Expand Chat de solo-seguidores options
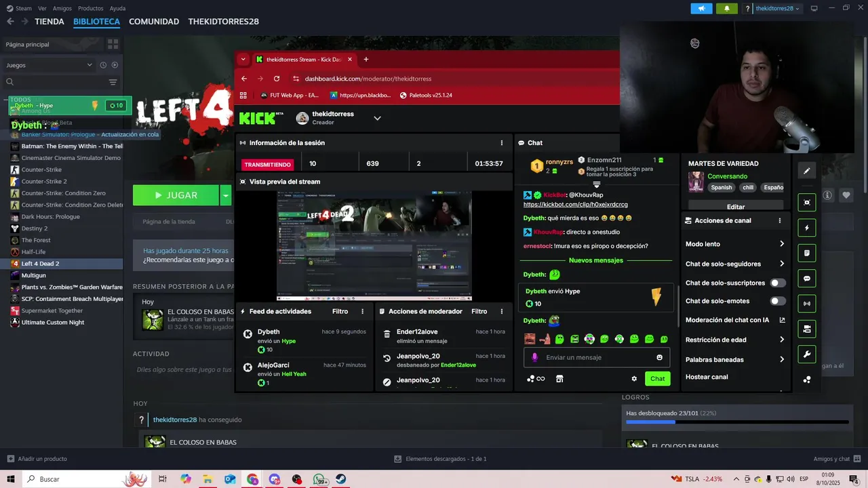868x488 pixels. pos(782,264)
